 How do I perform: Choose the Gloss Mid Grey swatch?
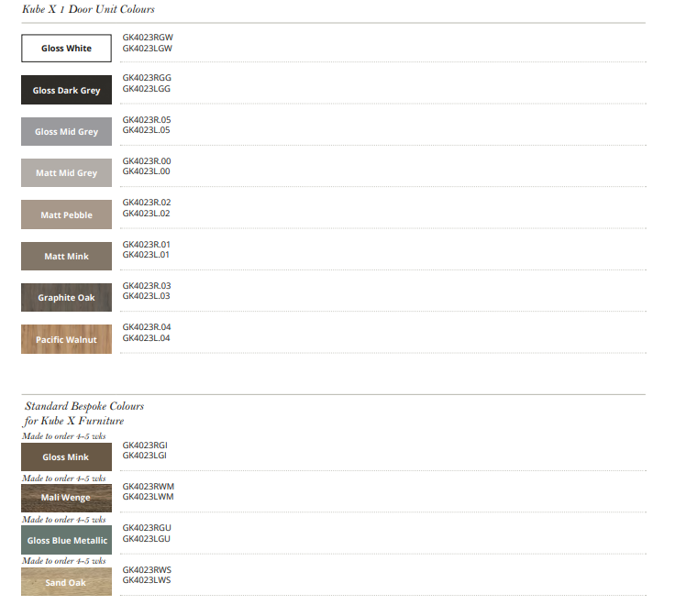pos(66,132)
